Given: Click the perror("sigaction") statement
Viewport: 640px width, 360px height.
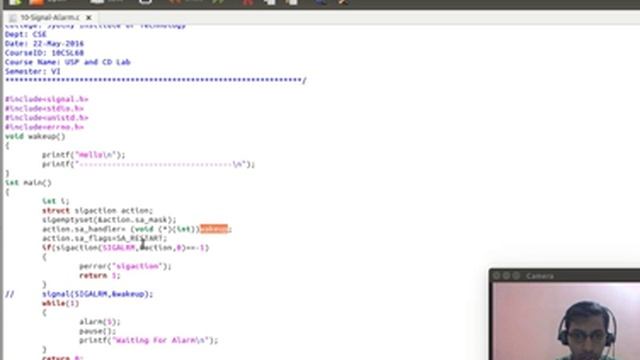Looking at the screenshot, I should pyautogui.click(x=125, y=267).
